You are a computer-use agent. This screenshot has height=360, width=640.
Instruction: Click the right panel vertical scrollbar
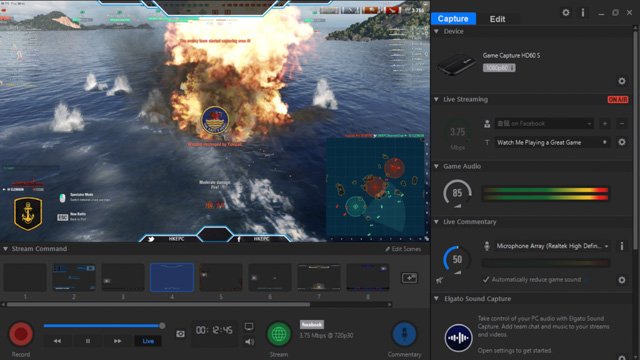tap(636, 139)
